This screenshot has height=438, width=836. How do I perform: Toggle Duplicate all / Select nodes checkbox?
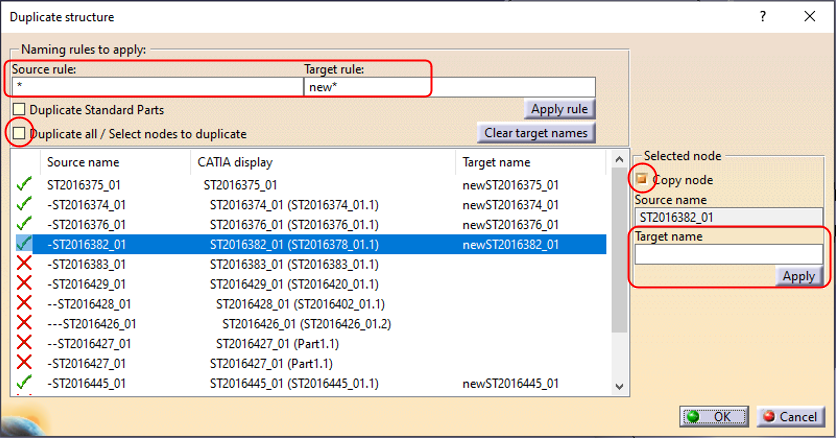19,133
